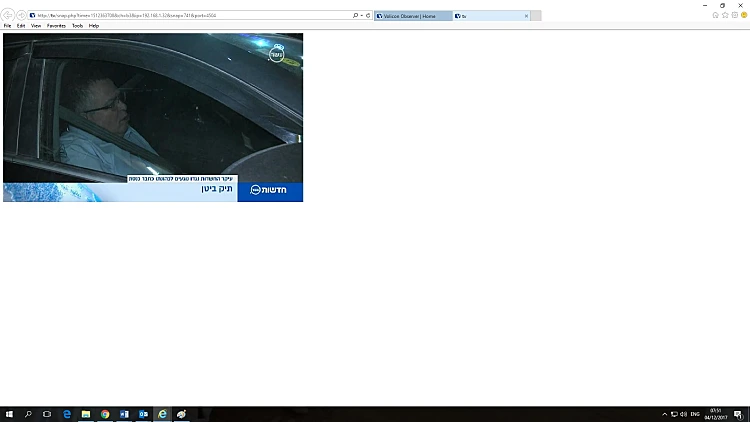Open the Tools gear icon
This screenshot has width=750, height=422.
[733, 15]
